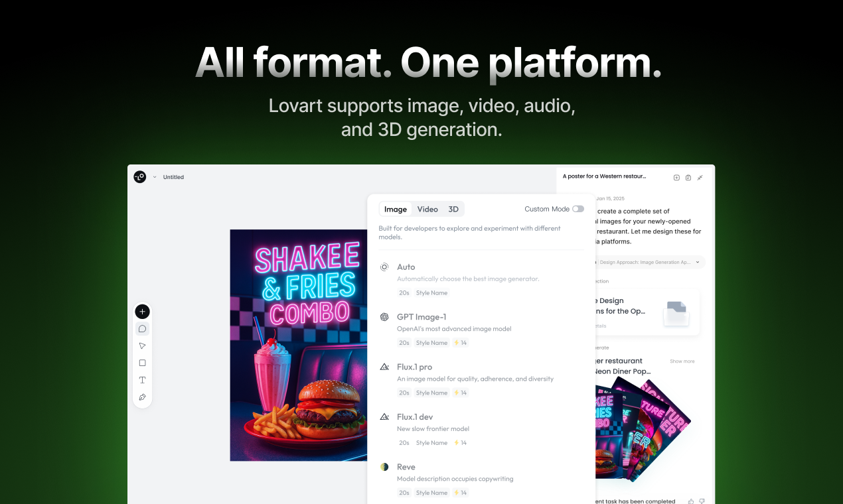Click the GPT Image-1 OpenAI icon
Image resolution: width=843 pixels, height=504 pixels.
point(384,317)
